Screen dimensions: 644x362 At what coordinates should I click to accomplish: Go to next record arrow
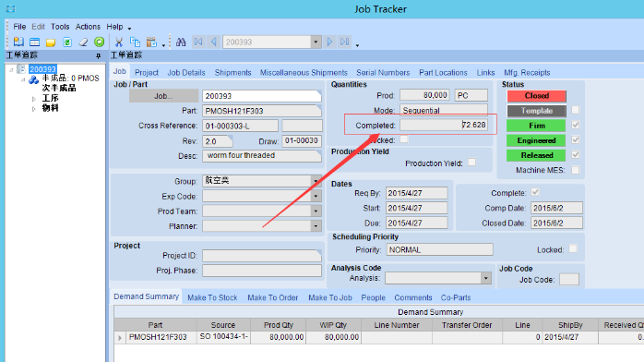tap(329, 42)
